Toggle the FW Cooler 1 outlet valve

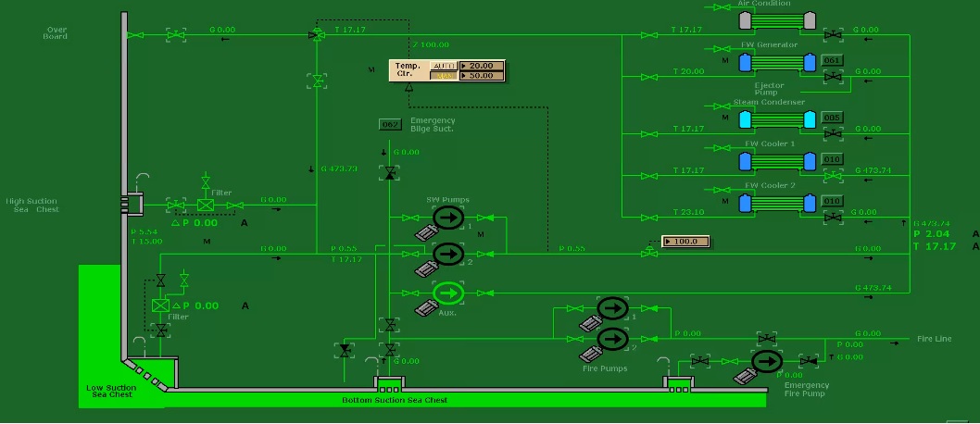coord(834,176)
